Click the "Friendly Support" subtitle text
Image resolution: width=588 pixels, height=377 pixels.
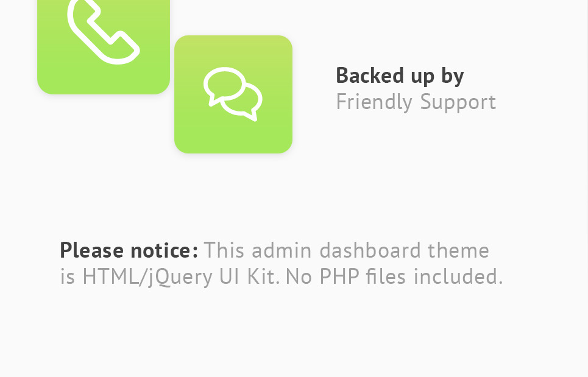pyautogui.click(x=416, y=102)
